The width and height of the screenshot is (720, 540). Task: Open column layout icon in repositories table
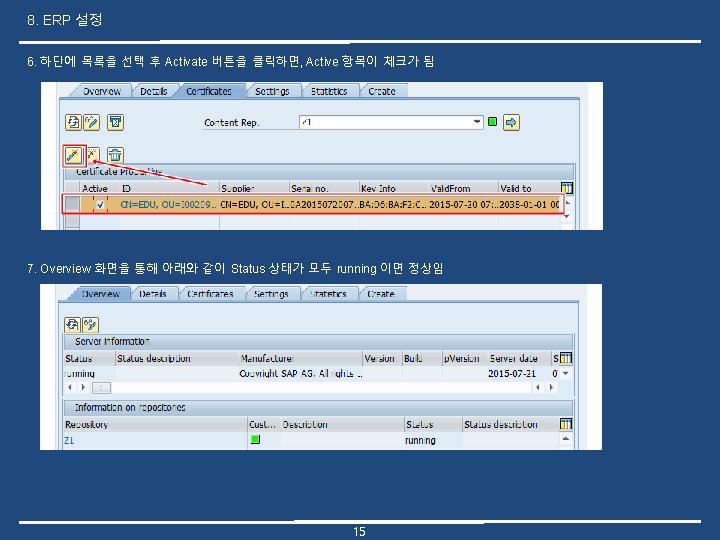pos(566,424)
